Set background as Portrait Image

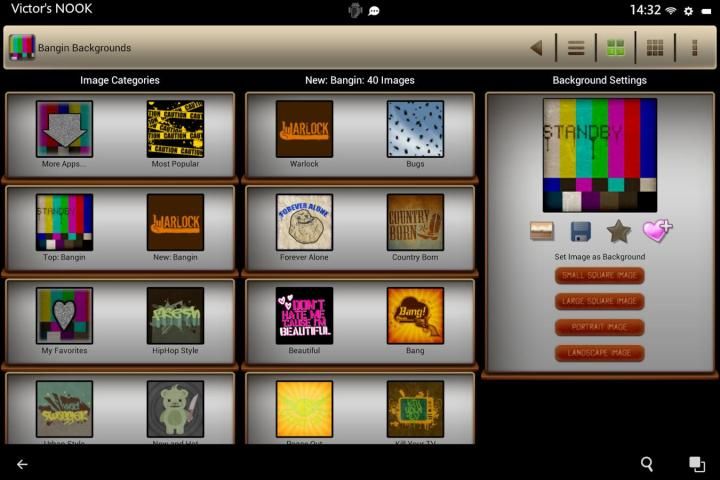coord(600,327)
